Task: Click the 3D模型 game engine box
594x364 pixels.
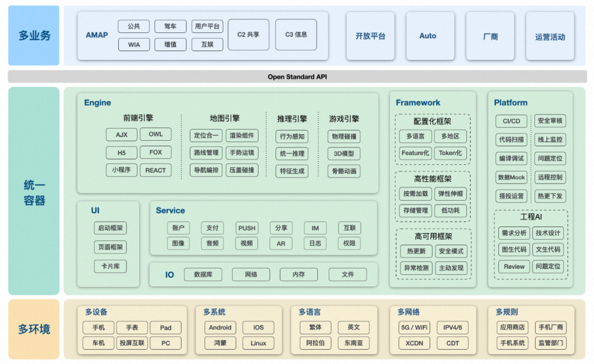Action: (x=344, y=153)
